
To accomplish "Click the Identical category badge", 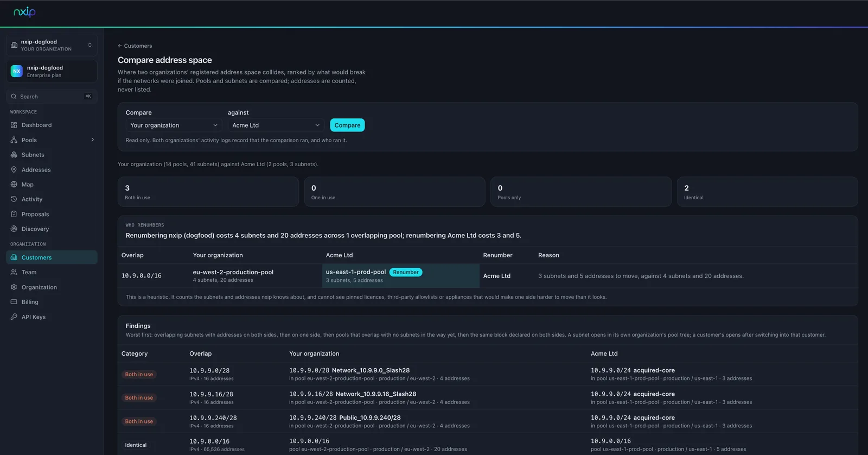I will (136, 445).
